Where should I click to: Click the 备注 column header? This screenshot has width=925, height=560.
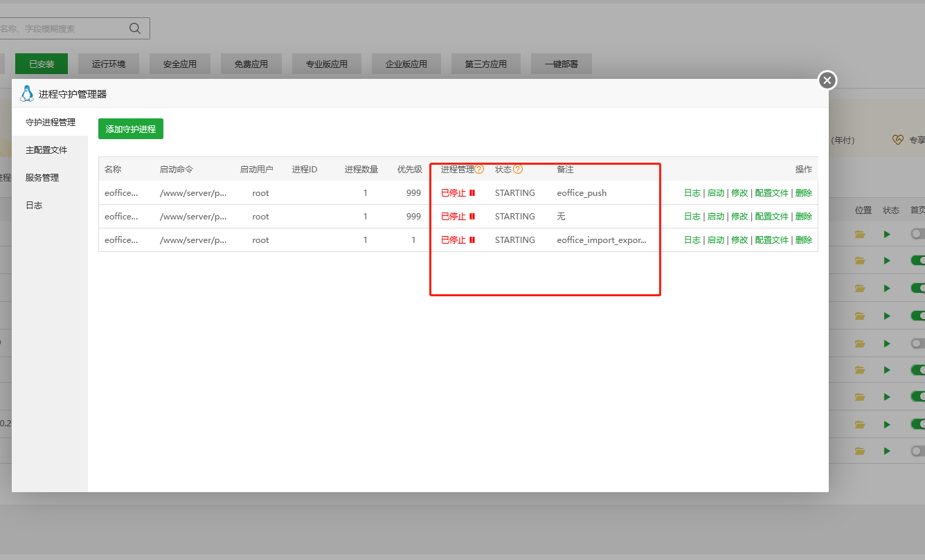(565, 169)
